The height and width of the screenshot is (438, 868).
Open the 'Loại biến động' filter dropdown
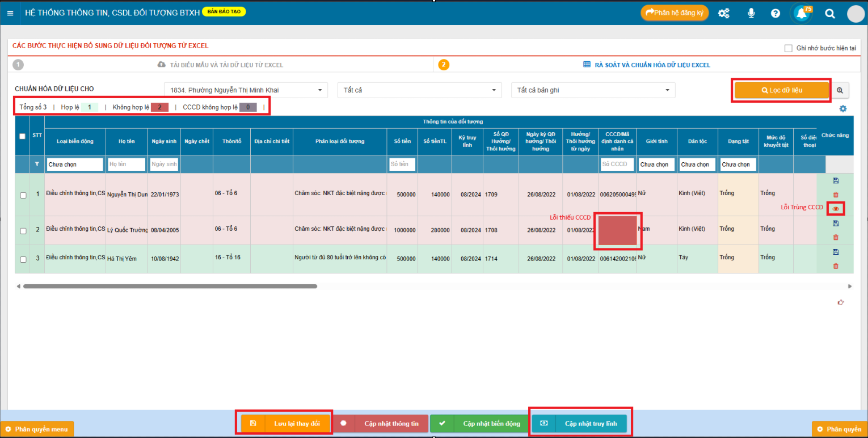[75, 165]
